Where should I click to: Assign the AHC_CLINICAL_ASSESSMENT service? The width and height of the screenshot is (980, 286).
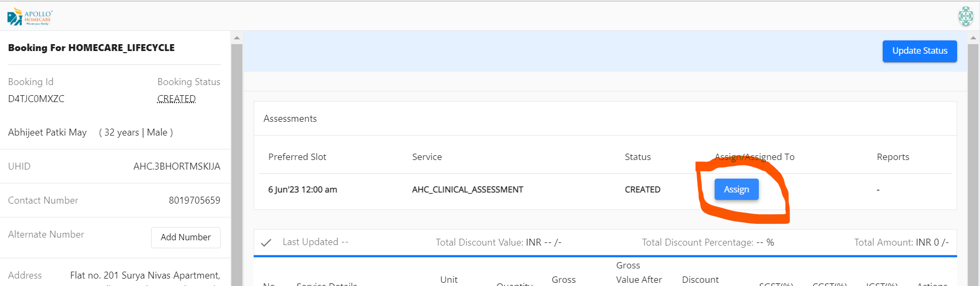coord(736,189)
